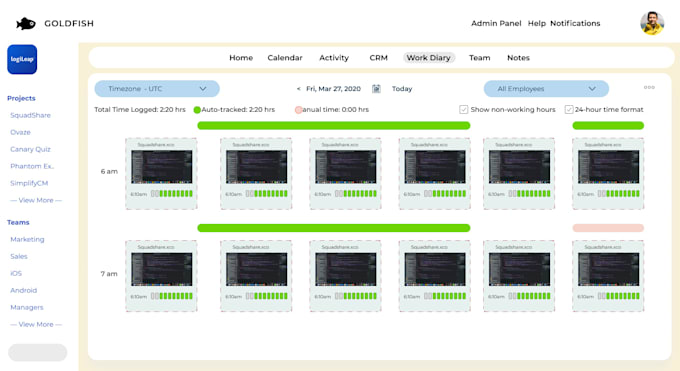Click the Fri, Mar 27, 2020 date text
This screenshot has height=371, width=680.
coord(333,89)
